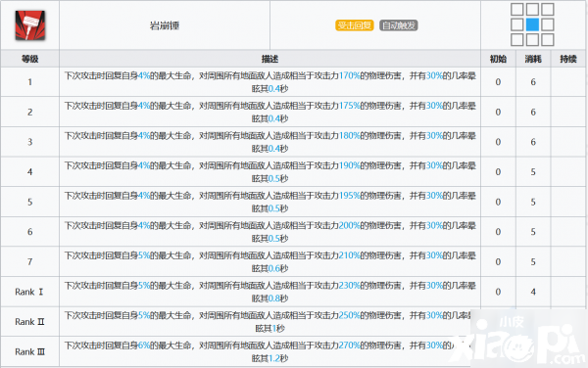Click the 消耗 column header
The height and width of the screenshot is (368, 588).
[533, 59]
